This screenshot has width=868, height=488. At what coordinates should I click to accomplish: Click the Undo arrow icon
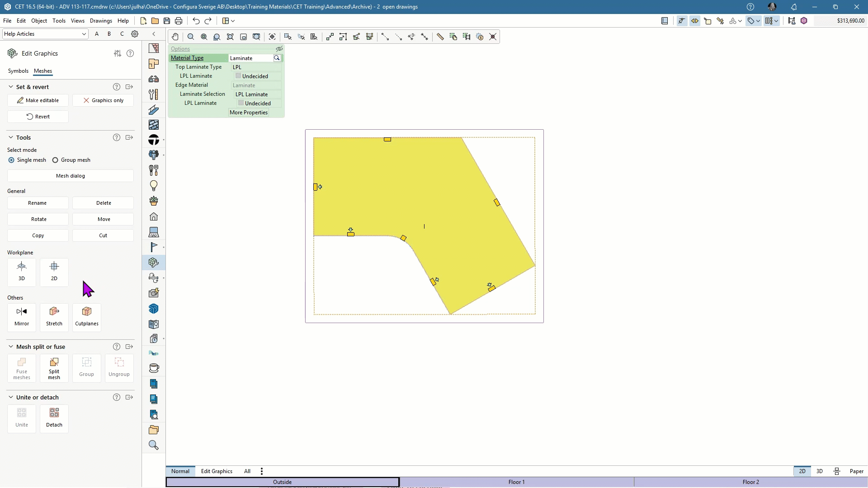(x=196, y=21)
